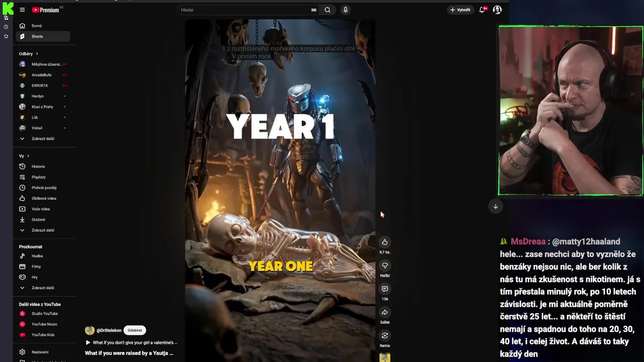644x362 pixels.
Task: Remix this short
Action: click(385, 335)
